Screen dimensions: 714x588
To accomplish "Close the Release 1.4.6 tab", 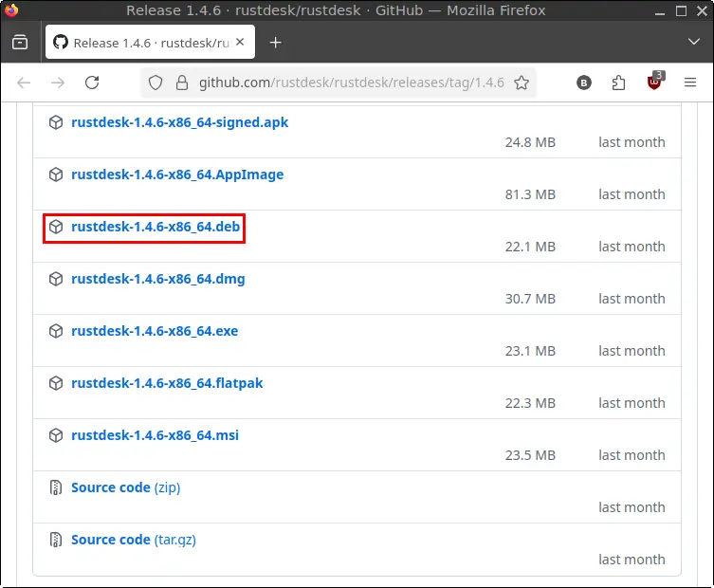I will (240, 42).
